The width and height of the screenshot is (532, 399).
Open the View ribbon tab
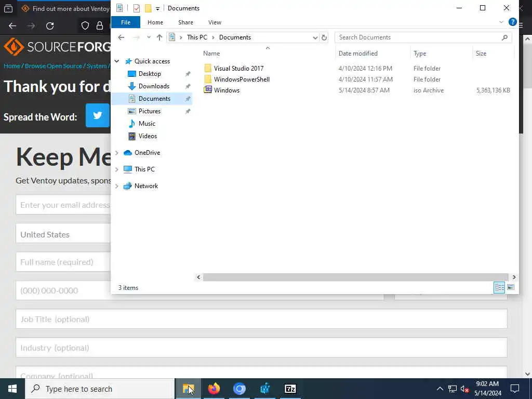coord(215,22)
